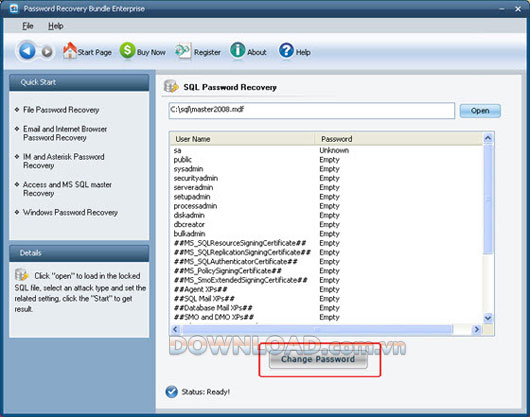Click the list scroll up arrow
530x417 pixels.
coord(488,138)
